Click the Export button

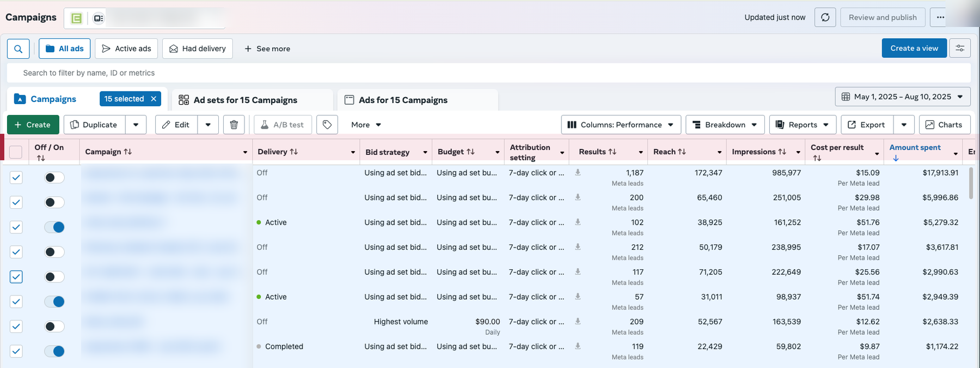click(x=867, y=125)
